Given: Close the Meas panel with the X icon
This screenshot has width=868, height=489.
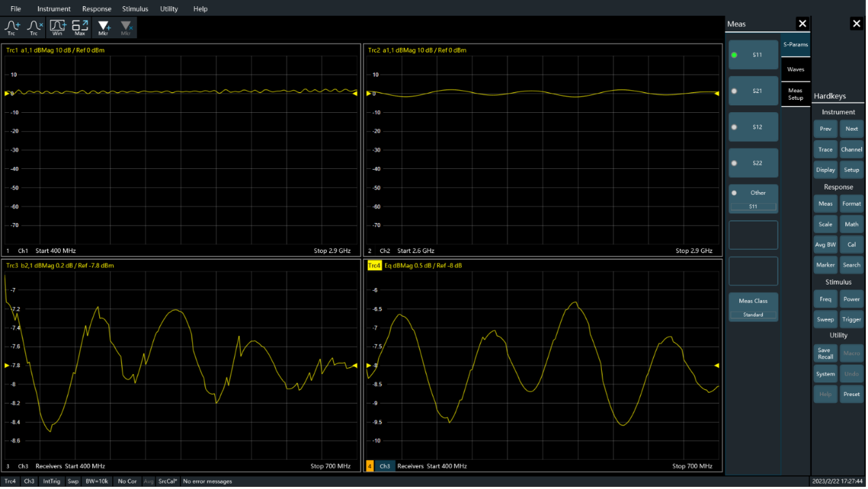Looking at the screenshot, I should coord(802,24).
